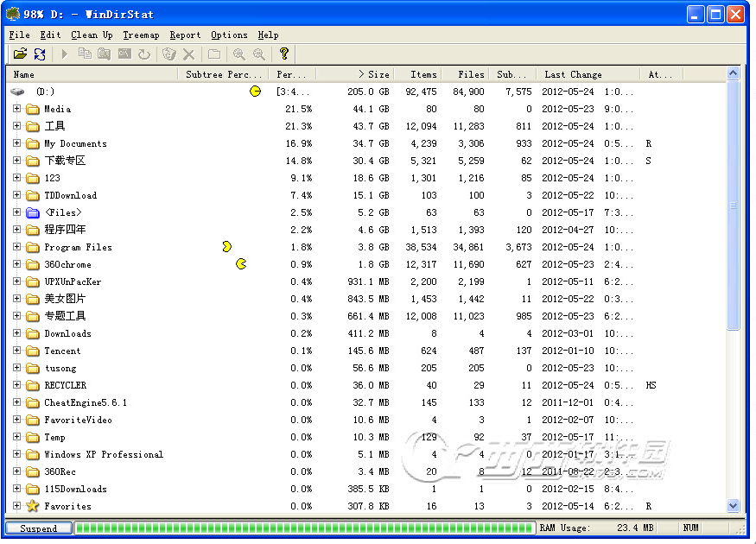Viewport: 756px width, 544px height.
Task: Click the vertical scrollbar thumb
Action: (x=733, y=206)
